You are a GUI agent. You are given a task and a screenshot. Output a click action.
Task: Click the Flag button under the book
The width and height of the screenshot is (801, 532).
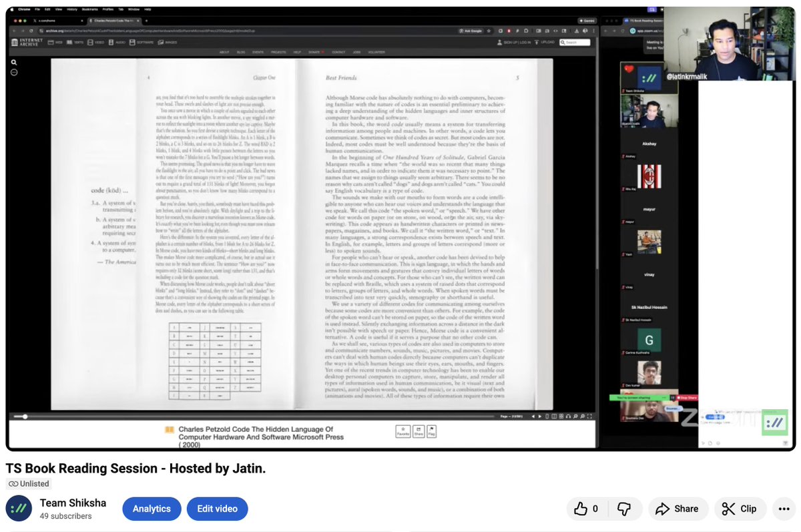(432, 431)
